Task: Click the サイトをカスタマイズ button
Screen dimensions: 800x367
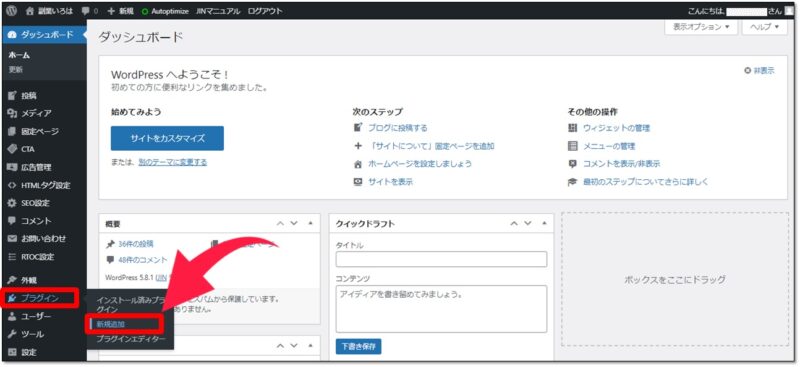Action: coord(167,138)
